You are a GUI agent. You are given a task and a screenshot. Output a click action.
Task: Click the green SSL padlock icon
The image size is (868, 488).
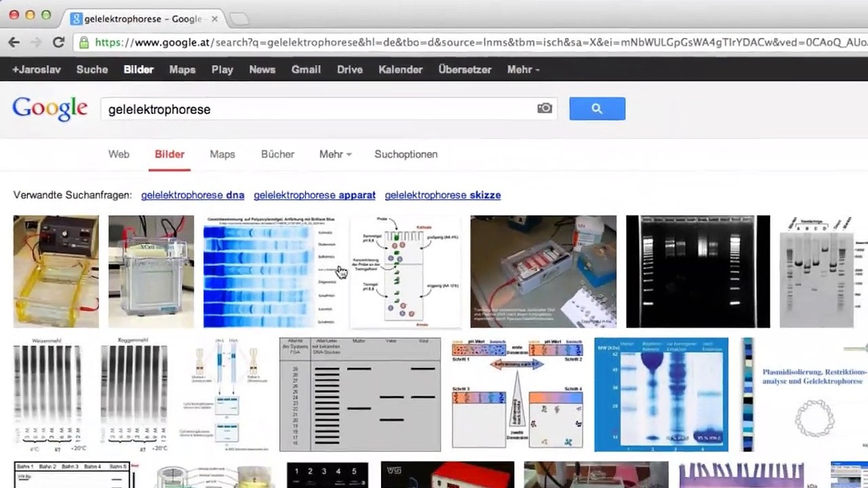pos(84,43)
